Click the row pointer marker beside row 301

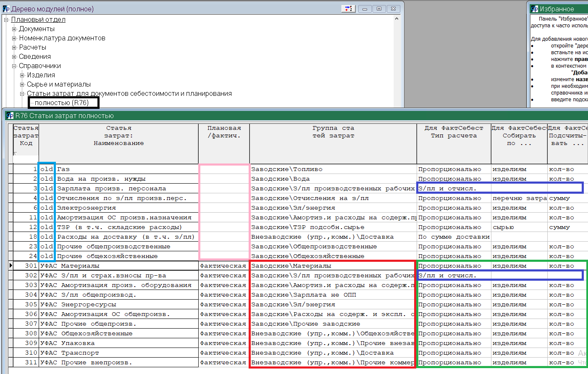pyautogui.click(x=10, y=266)
